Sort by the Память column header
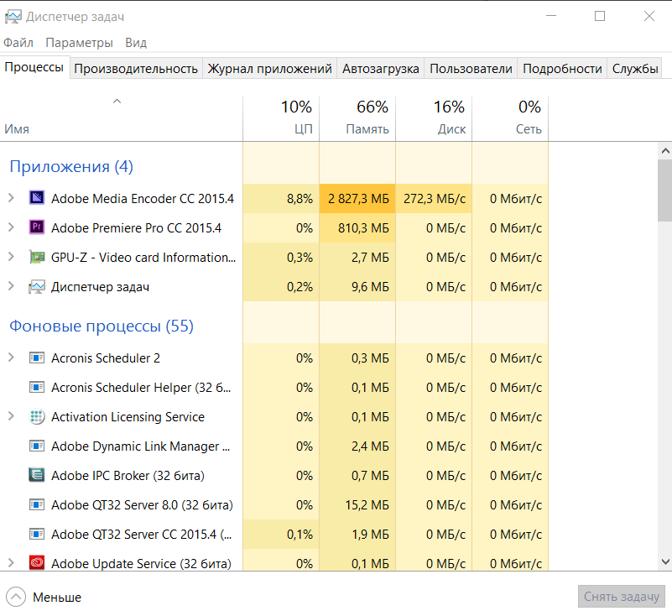The image size is (672, 616). point(357,118)
